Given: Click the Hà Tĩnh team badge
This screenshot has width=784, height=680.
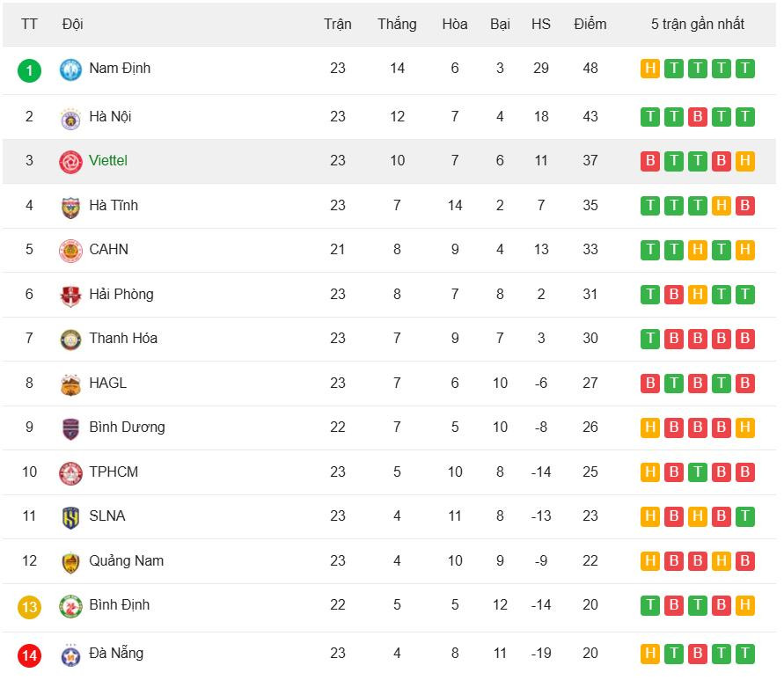Looking at the screenshot, I should [70, 207].
